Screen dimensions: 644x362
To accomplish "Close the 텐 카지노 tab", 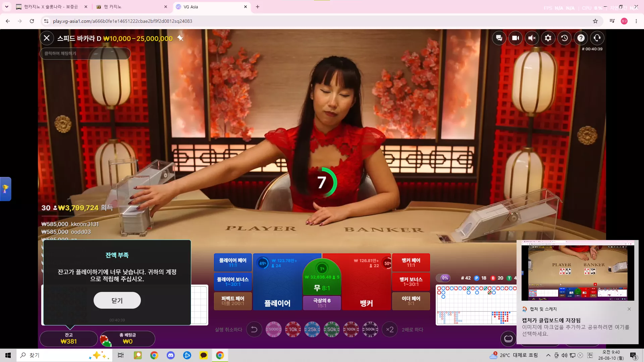I will coord(166,7).
